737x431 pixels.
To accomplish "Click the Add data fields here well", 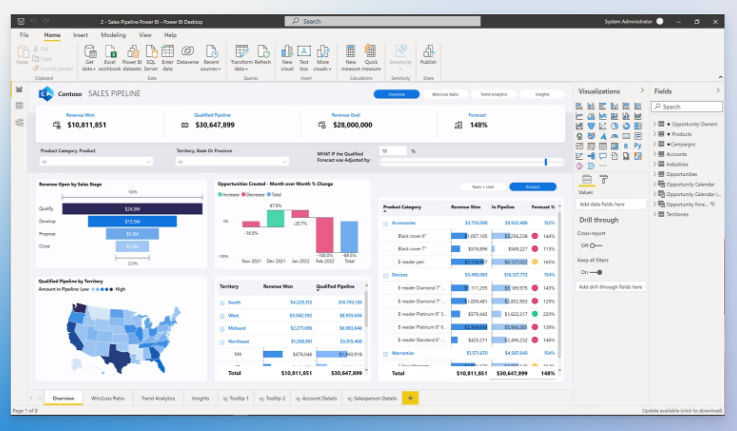I will (x=611, y=204).
